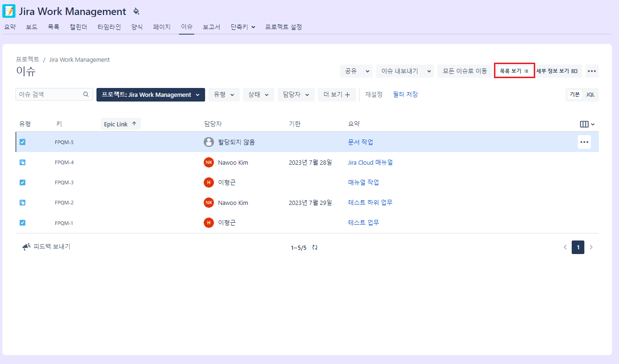Viewport: 619px width, 364px height.
Task: Expand the 유형 filter dropdown
Action: [x=224, y=95]
